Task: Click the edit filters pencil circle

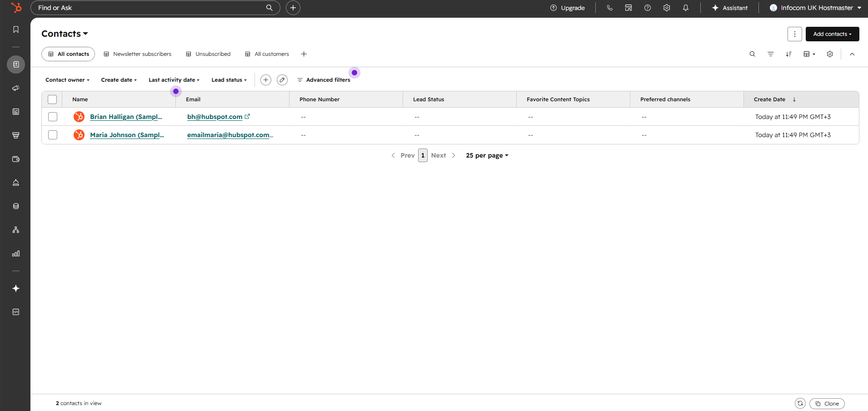Action: 282,80
